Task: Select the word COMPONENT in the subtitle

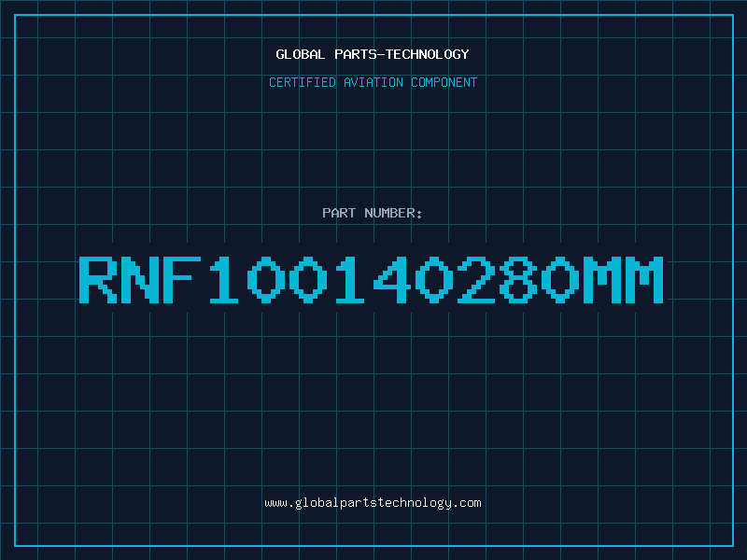Action: click(444, 82)
